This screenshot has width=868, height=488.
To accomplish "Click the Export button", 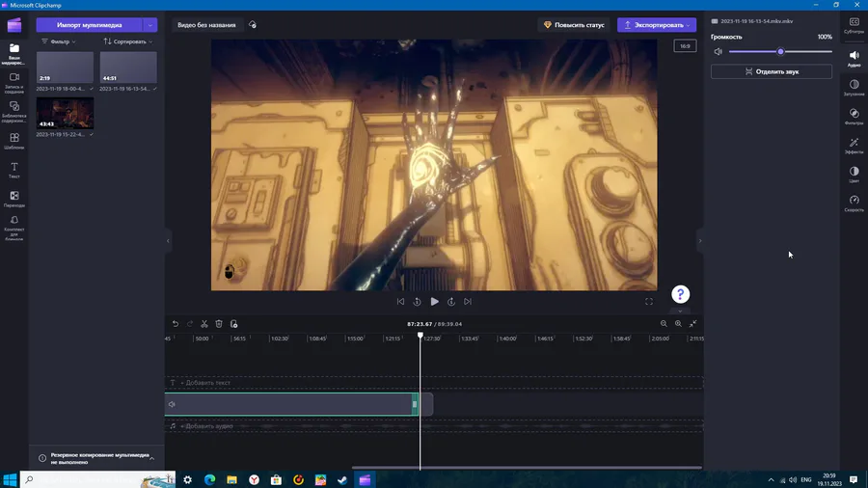I will [x=657, y=25].
